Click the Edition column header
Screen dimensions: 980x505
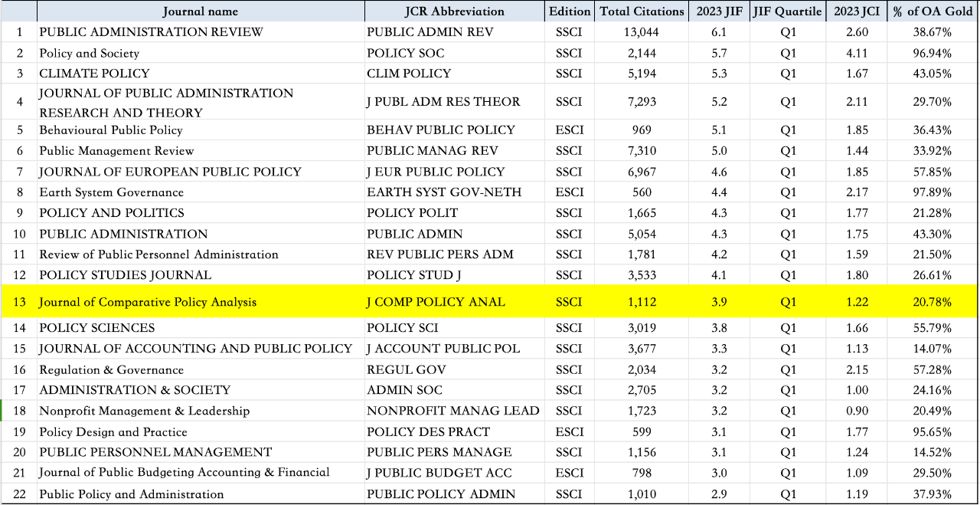tap(570, 11)
